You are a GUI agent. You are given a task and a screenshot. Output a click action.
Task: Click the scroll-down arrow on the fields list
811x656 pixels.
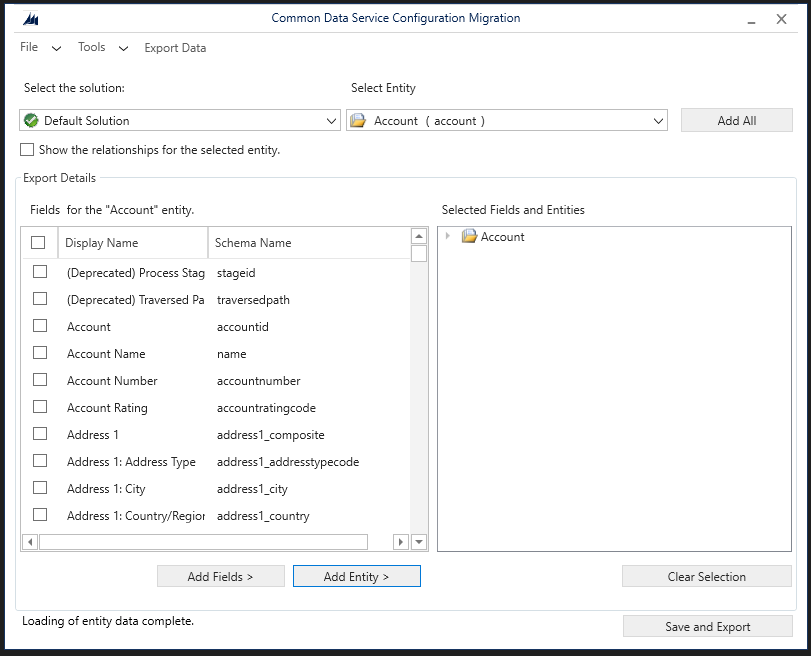(420, 540)
